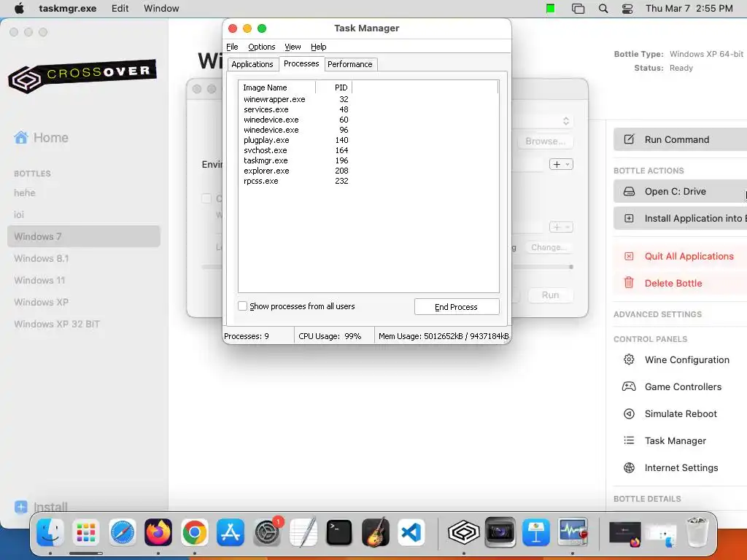Open Keynote from the Dock
The height and width of the screenshot is (560, 747).
(536, 532)
